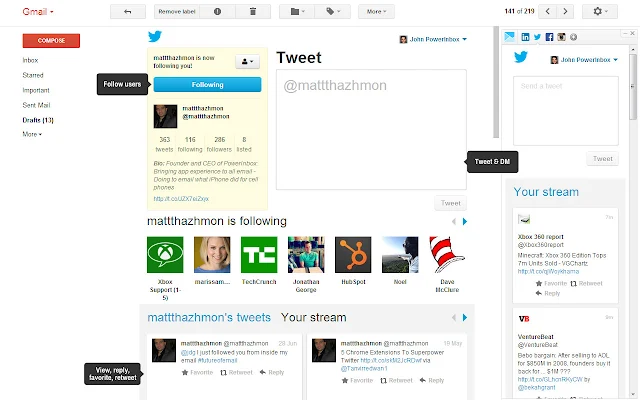
Task: Open the Important folder
Action: tap(36, 90)
